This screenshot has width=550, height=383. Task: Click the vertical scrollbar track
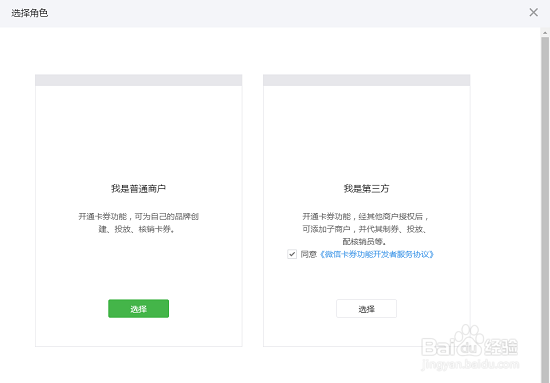tap(545, 210)
